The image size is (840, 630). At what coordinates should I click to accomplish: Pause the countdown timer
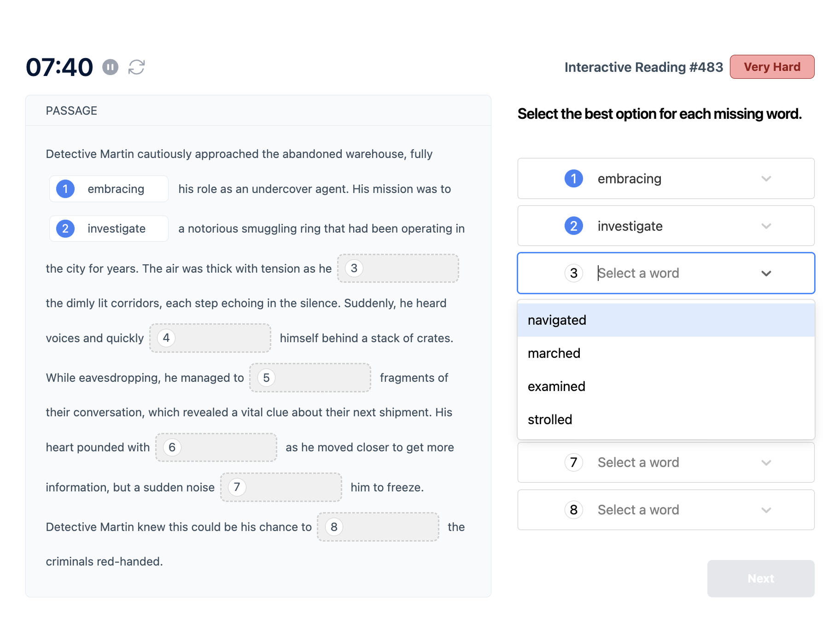[110, 67]
